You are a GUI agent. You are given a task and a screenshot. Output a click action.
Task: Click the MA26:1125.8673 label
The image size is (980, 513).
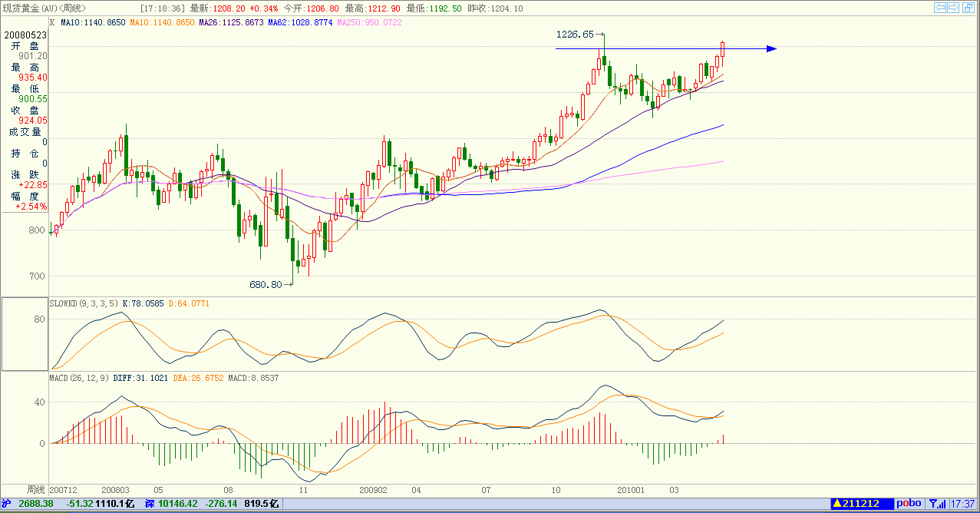click(231, 23)
